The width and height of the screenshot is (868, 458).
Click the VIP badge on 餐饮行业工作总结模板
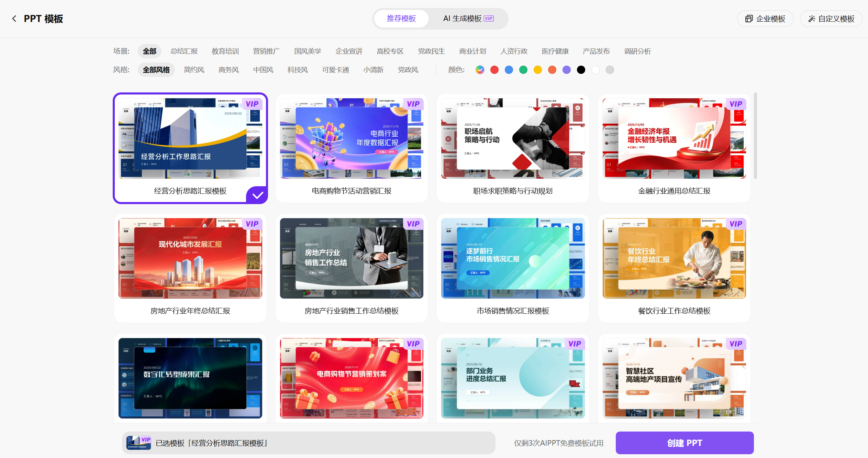[735, 224]
